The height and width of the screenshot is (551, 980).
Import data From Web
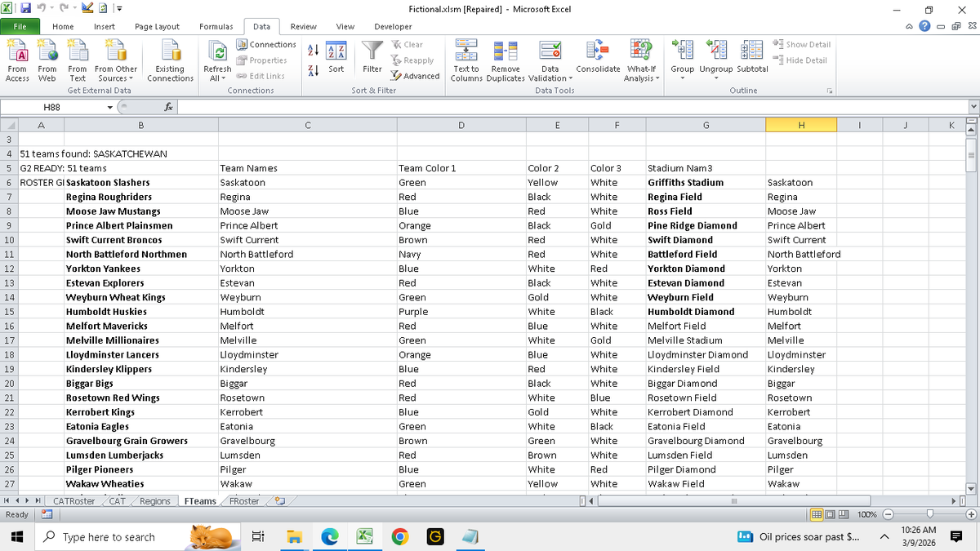[47, 61]
